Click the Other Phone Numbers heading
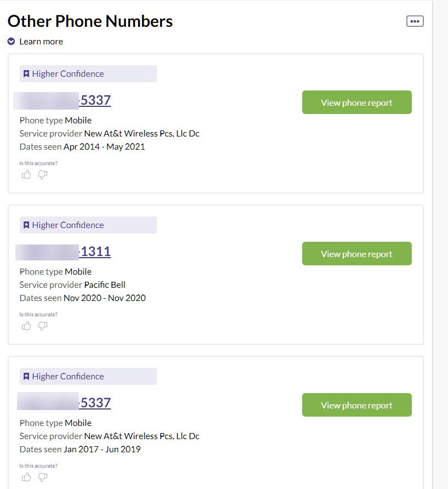 click(x=90, y=21)
